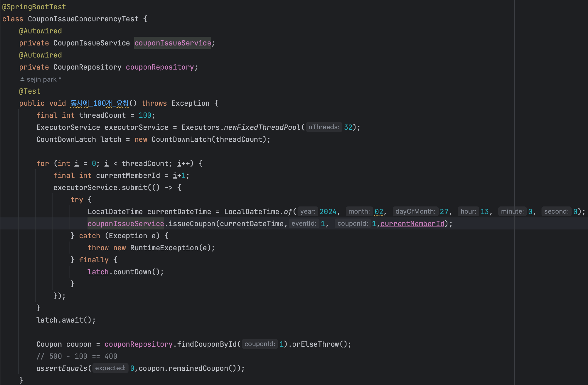This screenshot has height=385, width=588.
Task: Click the eventId inlay hint
Action: tap(304, 223)
